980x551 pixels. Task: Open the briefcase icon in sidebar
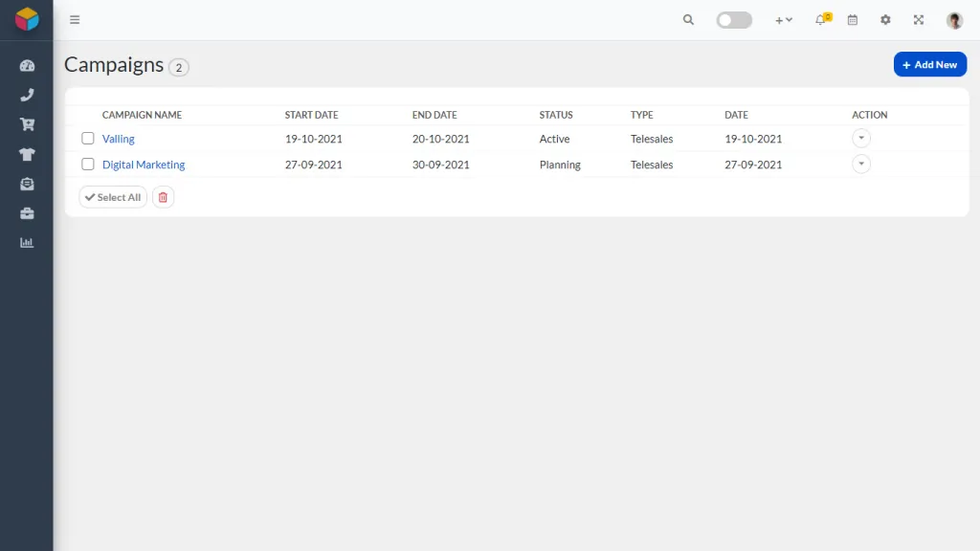[27, 213]
